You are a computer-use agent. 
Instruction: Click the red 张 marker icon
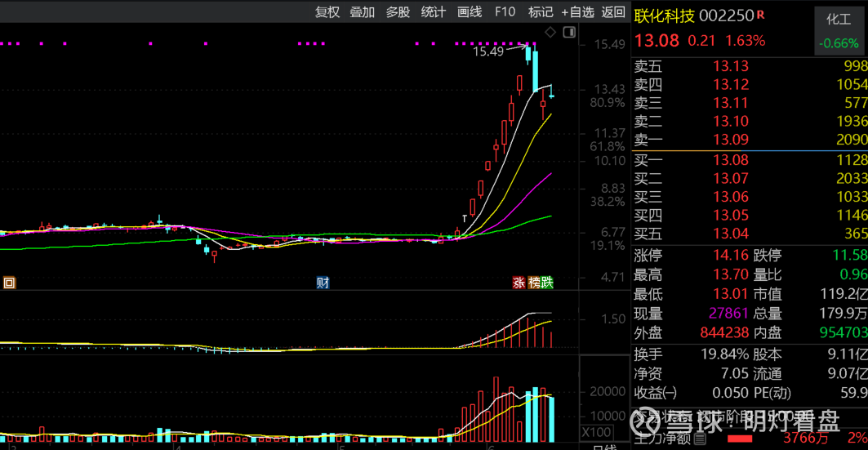pyautogui.click(x=518, y=283)
